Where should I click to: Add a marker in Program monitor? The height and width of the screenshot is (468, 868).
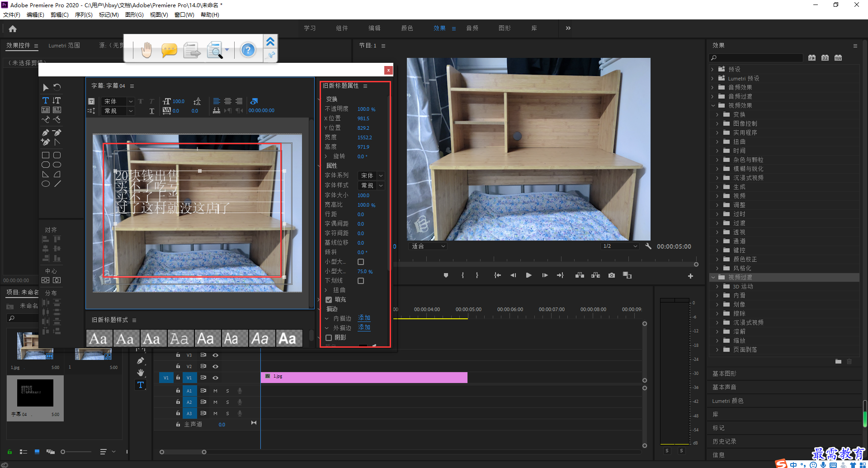(x=446, y=275)
